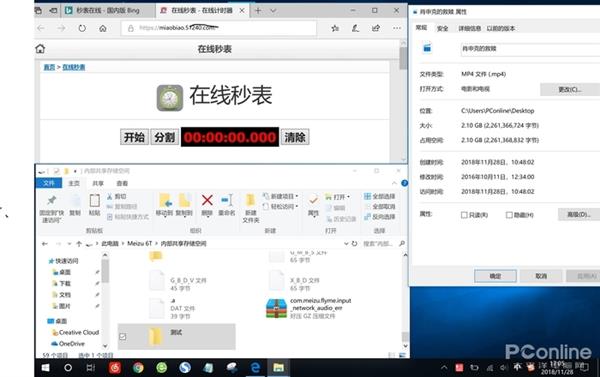The height and width of the screenshot is (377, 600).
Task: Click the Advanced button in Properties
Action: click(x=579, y=214)
